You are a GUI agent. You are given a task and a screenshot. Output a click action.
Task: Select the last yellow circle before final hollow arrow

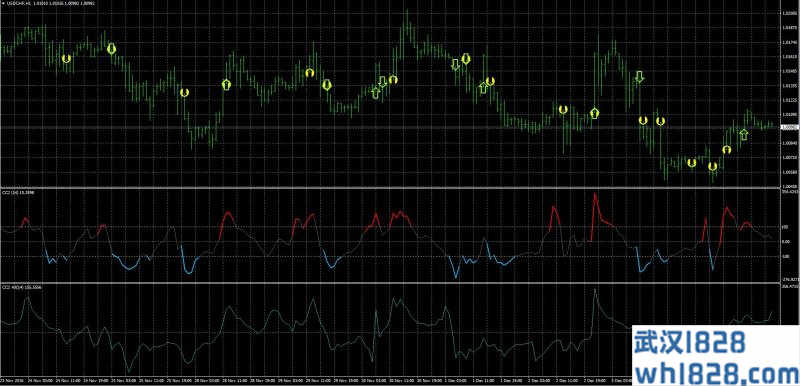coord(727,149)
